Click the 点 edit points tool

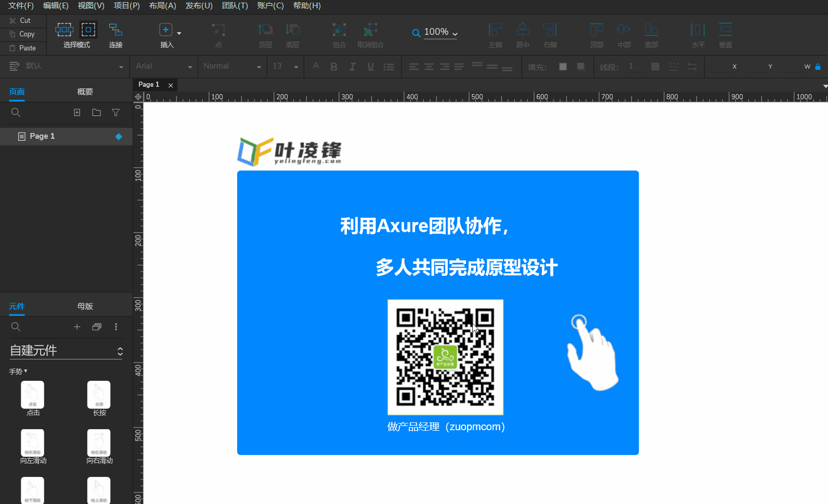click(x=218, y=30)
